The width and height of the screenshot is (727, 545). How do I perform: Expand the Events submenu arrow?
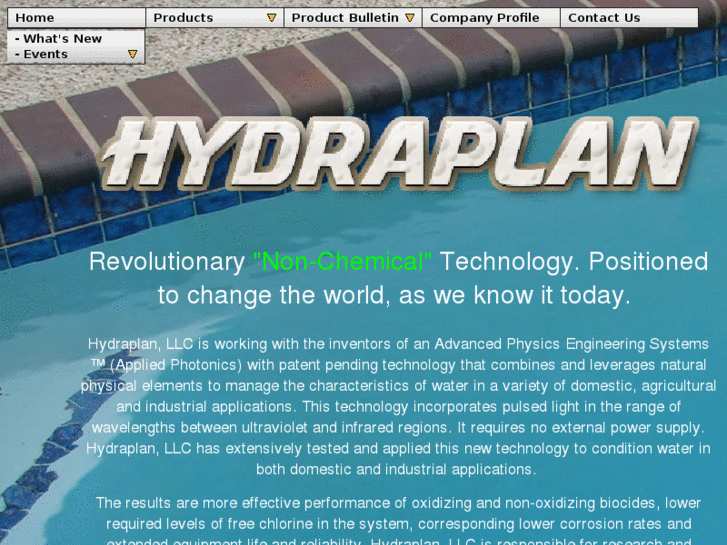[132, 54]
